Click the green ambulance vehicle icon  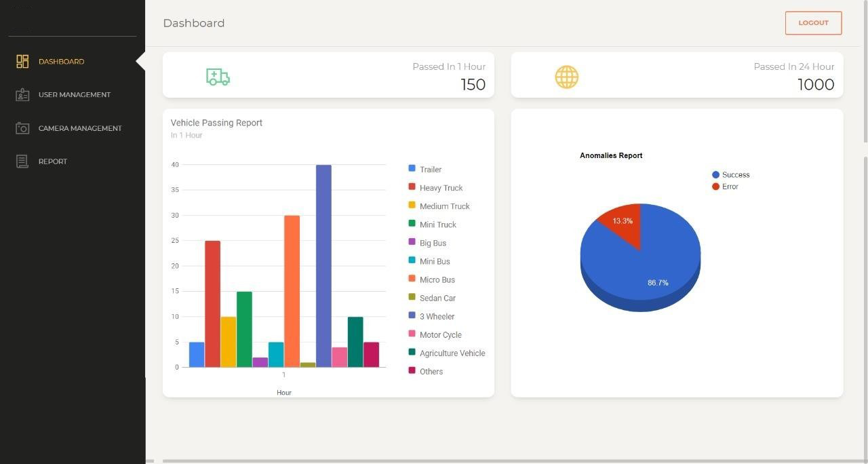pyautogui.click(x=218, y=77)
